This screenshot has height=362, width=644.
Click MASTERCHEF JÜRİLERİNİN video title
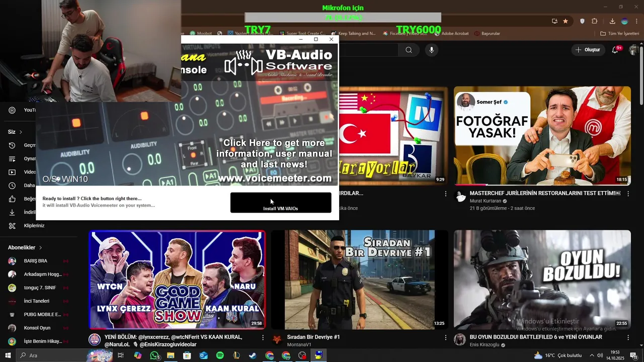point(545,193)
